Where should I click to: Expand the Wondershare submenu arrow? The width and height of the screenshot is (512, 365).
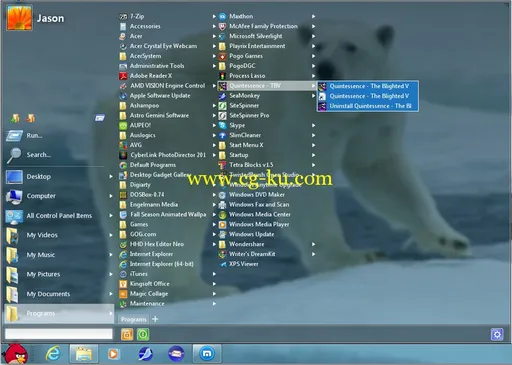[x=314, y=244]
